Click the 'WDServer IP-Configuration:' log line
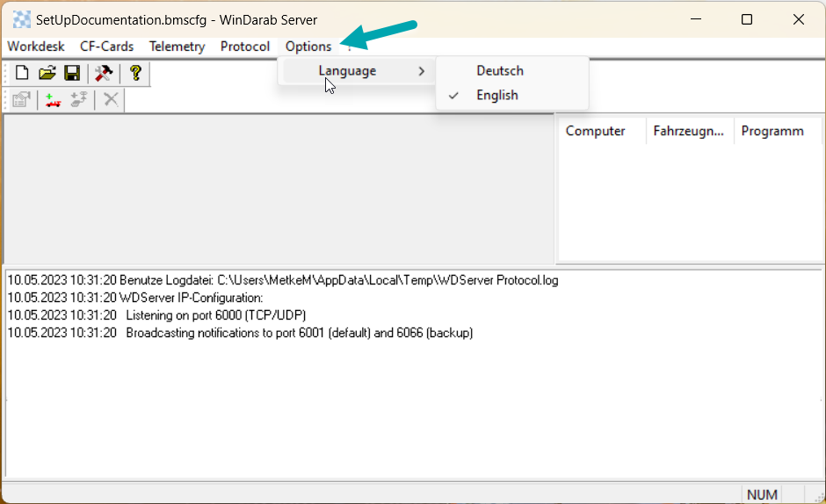Image resolution: width=826 pixels, height=504 pixels. 135,298
